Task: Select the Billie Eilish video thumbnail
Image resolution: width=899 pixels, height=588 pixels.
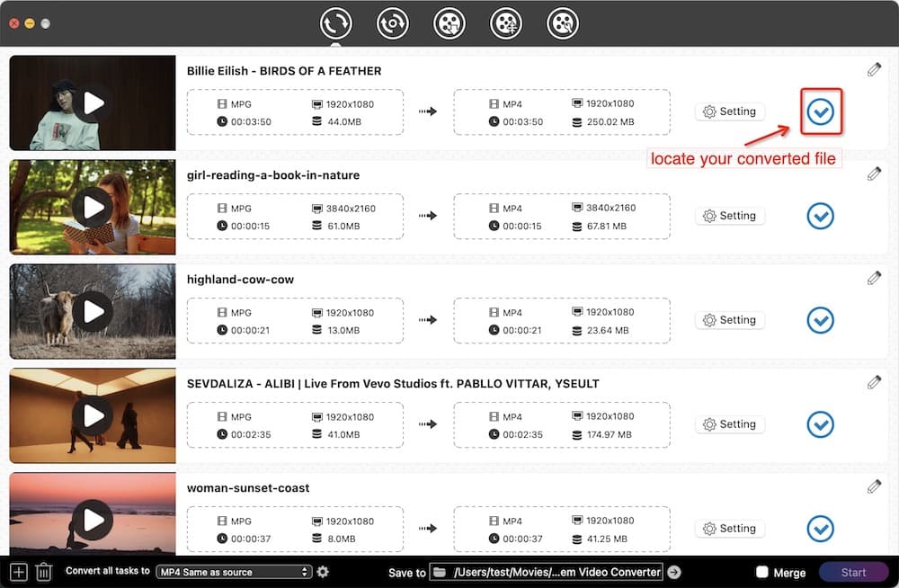Action: [93, 102]
